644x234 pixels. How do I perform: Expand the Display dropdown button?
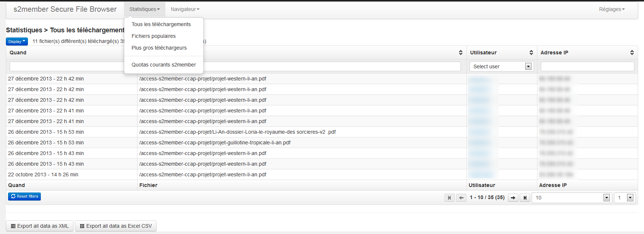click(17, 42)
